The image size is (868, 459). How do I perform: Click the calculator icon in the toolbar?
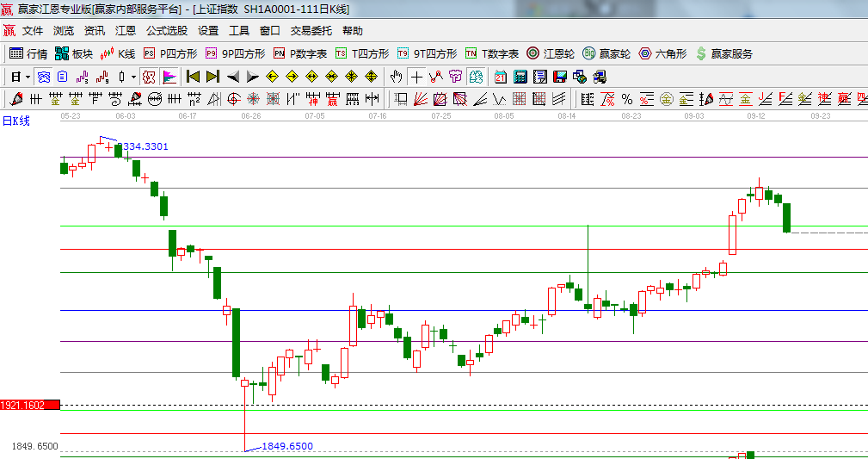520,77
